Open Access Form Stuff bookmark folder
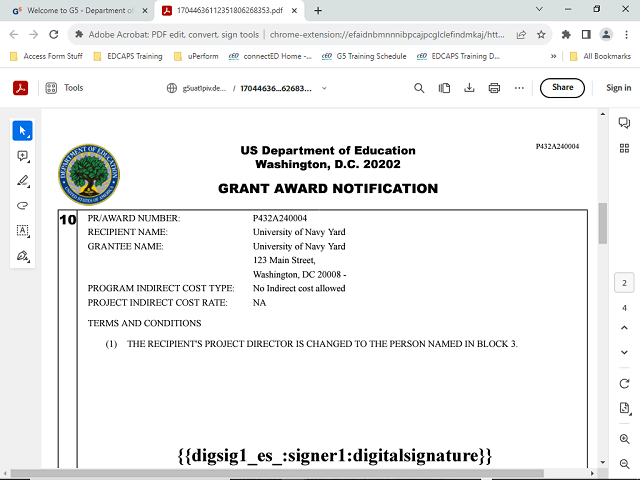640x480 pixels. 46,56
